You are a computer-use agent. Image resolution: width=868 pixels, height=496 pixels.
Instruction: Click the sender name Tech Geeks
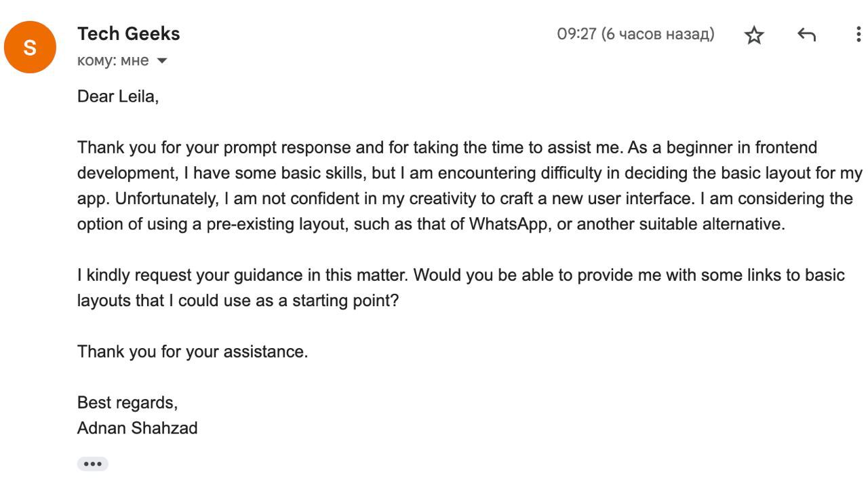click(129, 33)
